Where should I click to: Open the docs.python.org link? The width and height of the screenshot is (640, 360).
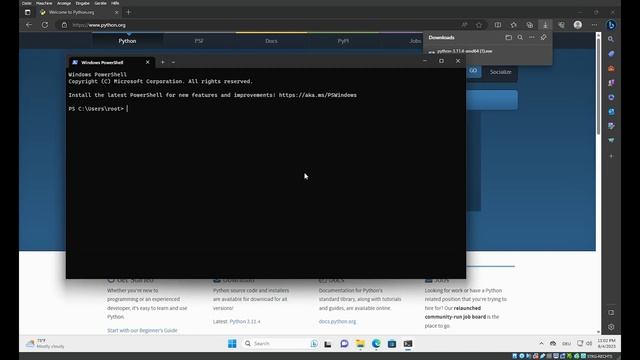337,322
